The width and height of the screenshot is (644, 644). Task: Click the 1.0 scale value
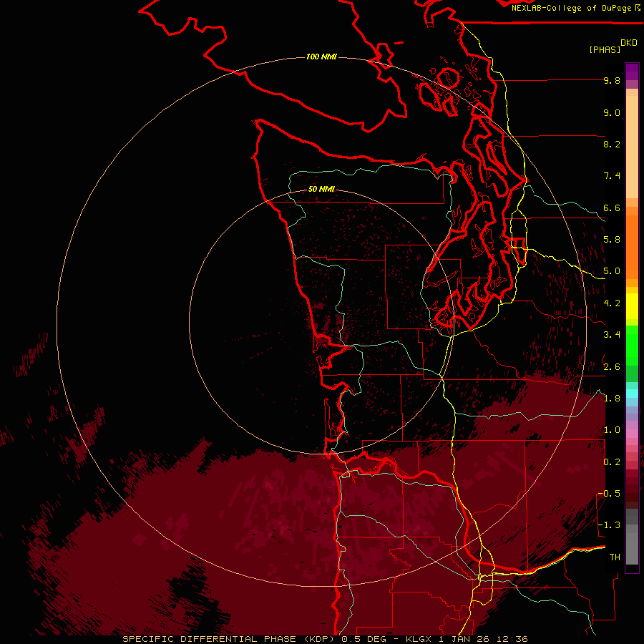point(612,429)
